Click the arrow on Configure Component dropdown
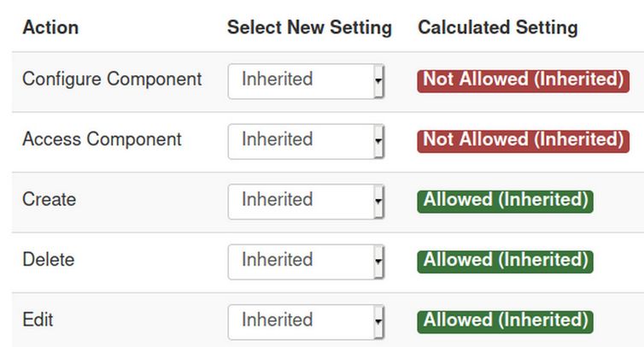The image size is (644, 347). pos(378,81)
